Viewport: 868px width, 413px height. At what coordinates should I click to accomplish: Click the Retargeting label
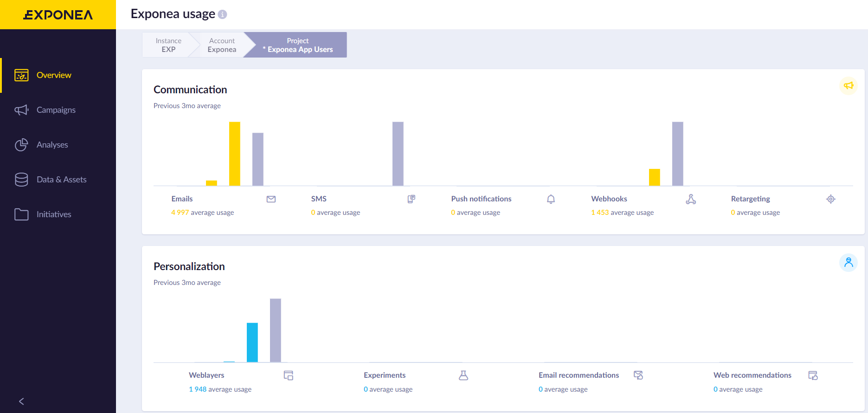coord(751,199)
